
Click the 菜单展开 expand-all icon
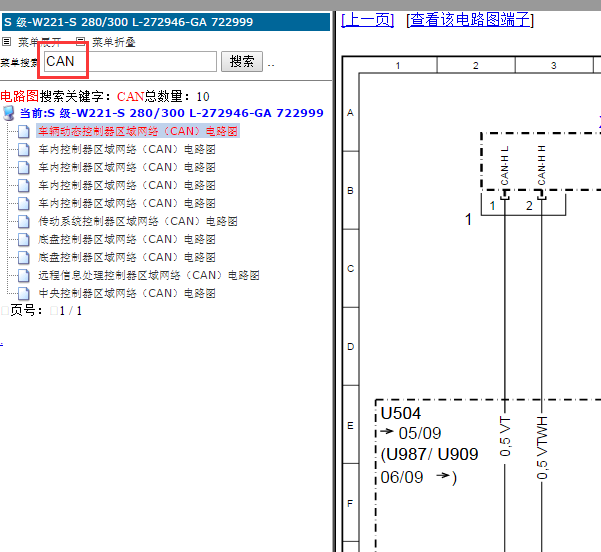point(7,41)
